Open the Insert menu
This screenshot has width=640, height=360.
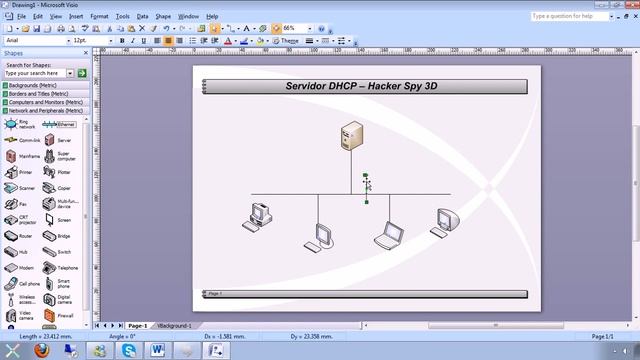[76, 16]
